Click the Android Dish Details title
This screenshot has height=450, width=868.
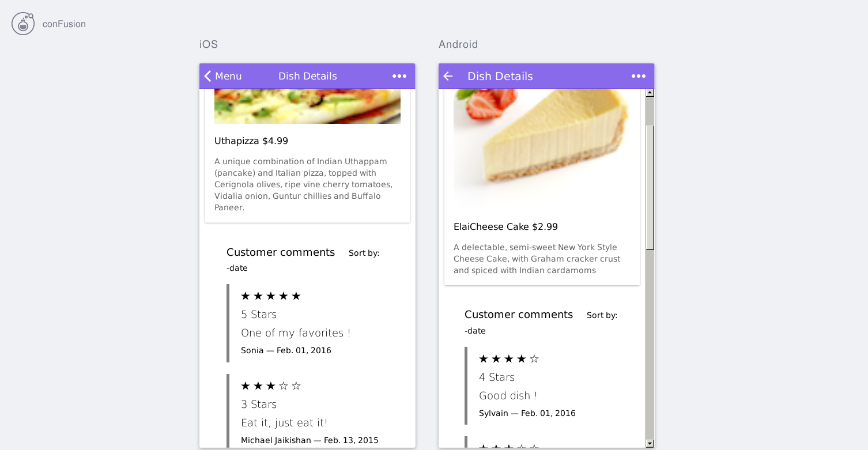click(x=500, y=76)
